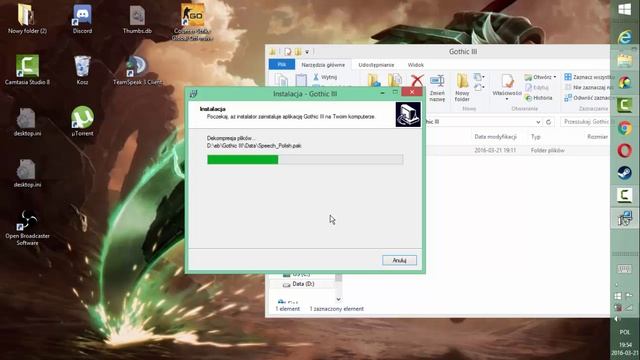Viewport: 640px width, 360px height.
Task: Open Właściwości properties in Explorer ribbon
Action: (507, 87)
